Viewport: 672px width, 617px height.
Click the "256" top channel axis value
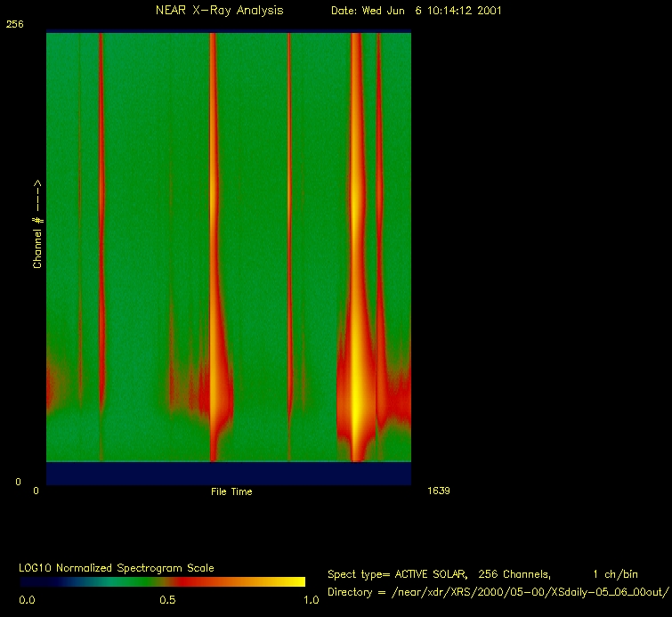(14, 25)
